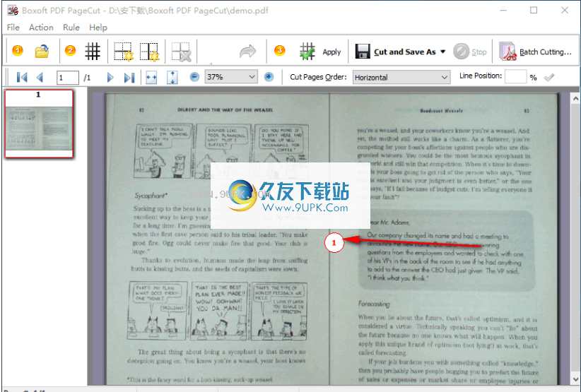581x392 pixels.
Task: Confirm line position with checkmark icon
Action: (549, 77)
